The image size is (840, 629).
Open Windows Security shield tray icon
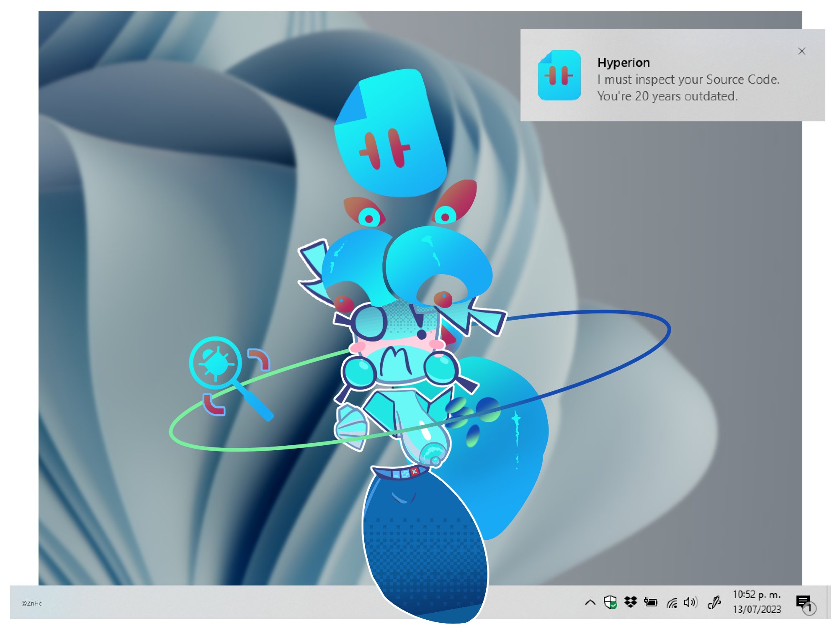[x=611, y=602]
